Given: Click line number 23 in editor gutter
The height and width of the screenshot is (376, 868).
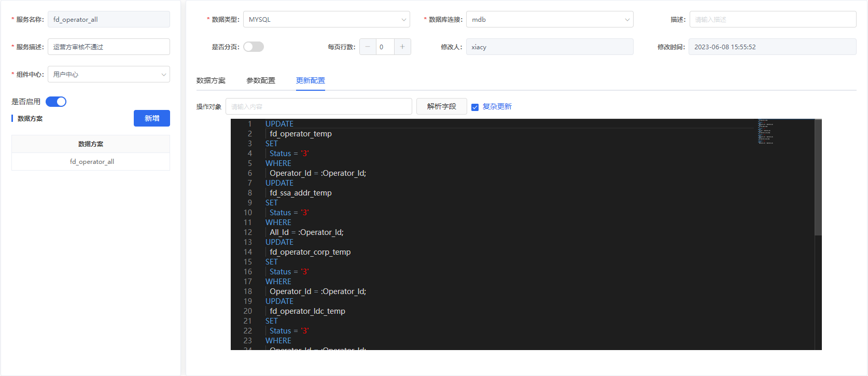Looking at the screenshot, I should point(247,341).
